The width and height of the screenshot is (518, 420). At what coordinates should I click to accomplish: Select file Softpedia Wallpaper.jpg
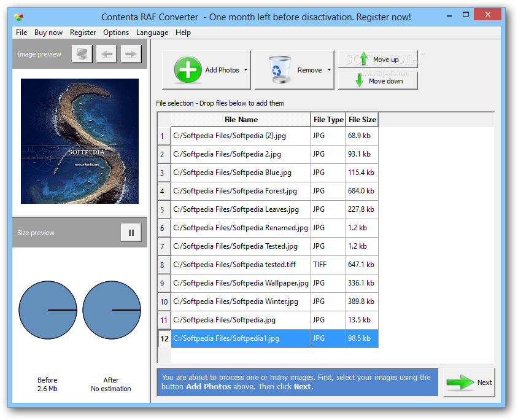click(241, 283)
